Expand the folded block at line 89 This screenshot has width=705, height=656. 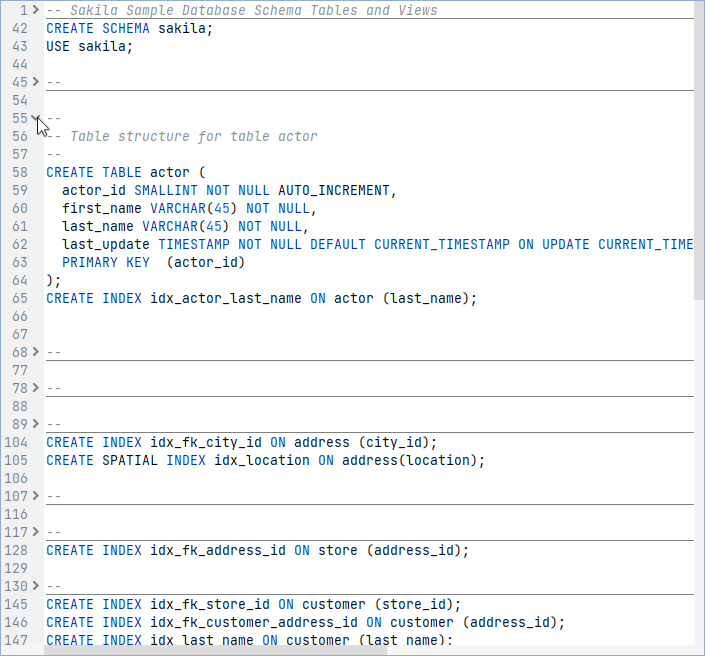coord(36,424)
